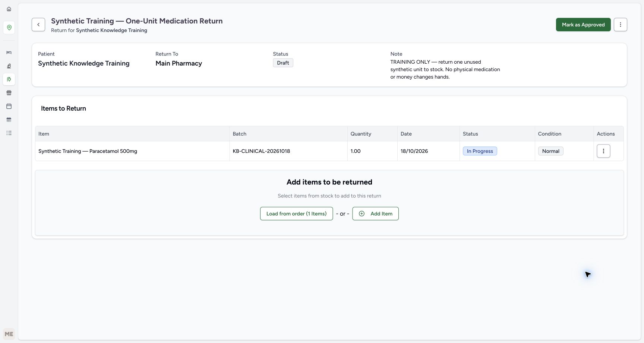Click the In Progress status badge
Screen dimensions: 644x343
(x=480, y=151)
